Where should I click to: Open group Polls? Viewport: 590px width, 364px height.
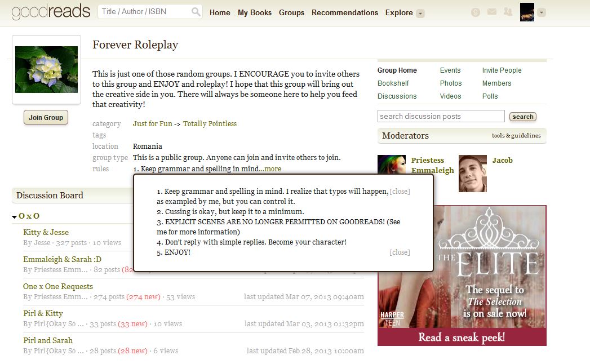[490, 96]
